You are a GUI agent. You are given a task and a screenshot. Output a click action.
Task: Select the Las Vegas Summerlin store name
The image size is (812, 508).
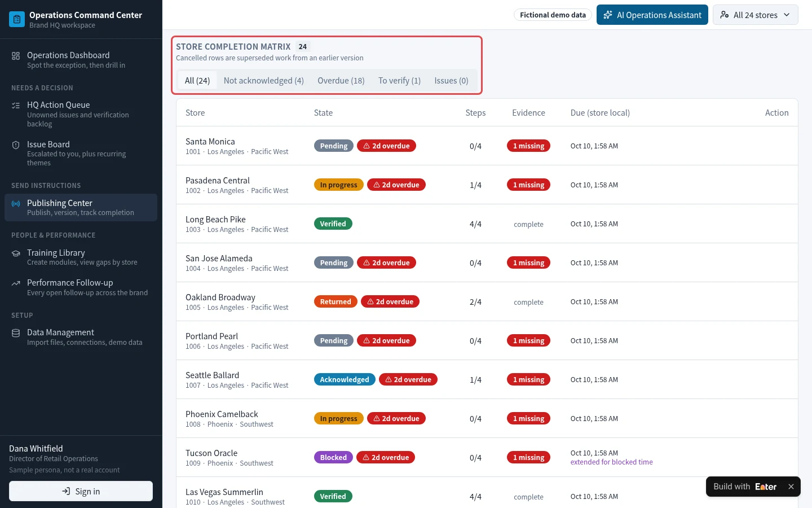pos(224,492)
